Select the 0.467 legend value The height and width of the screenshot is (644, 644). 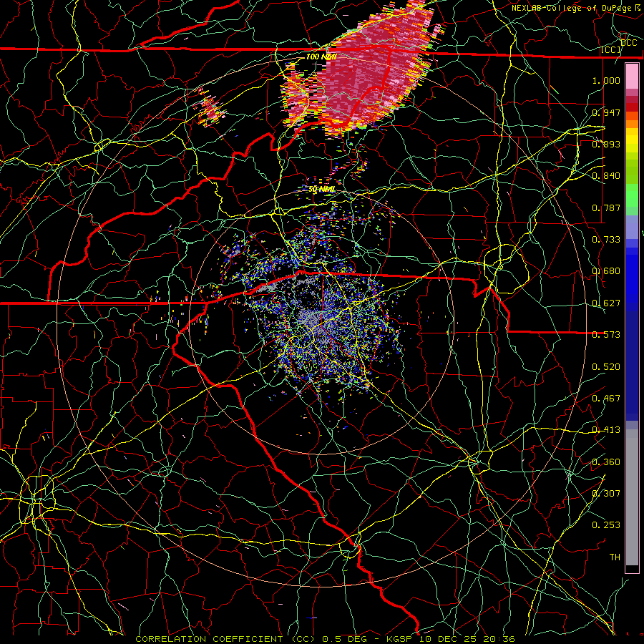click(x=606, y=399)
